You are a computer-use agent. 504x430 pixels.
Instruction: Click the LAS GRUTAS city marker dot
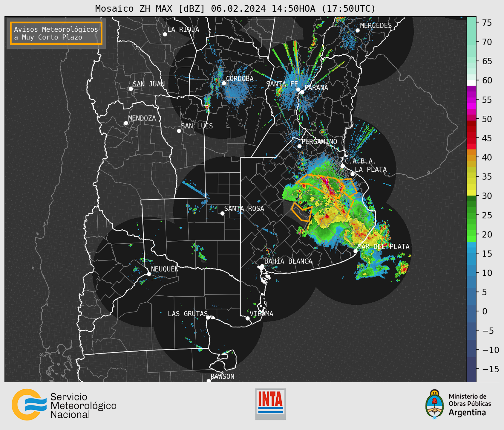point(208,317)
